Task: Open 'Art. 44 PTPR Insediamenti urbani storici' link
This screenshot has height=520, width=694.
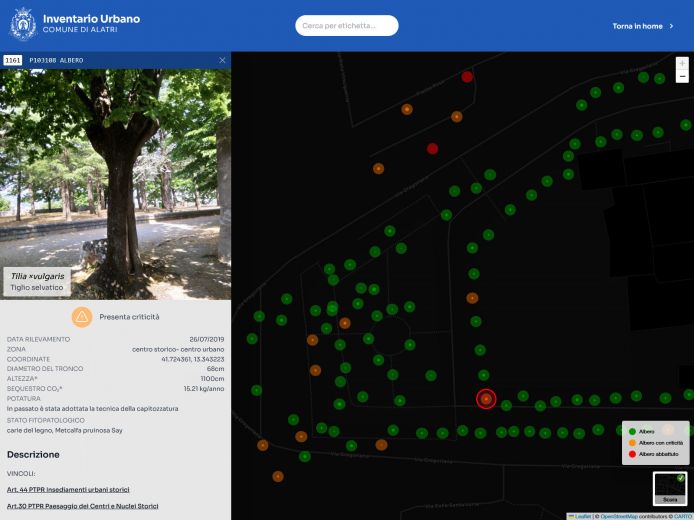Action: pyautogui.click(x=68, y=489)
